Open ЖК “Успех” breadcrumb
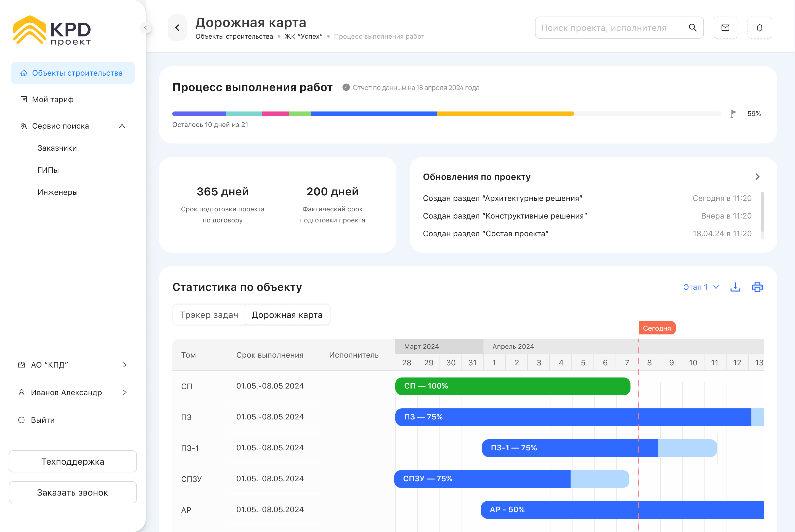The width and height of the screenshot is (795, 532). 303,36
